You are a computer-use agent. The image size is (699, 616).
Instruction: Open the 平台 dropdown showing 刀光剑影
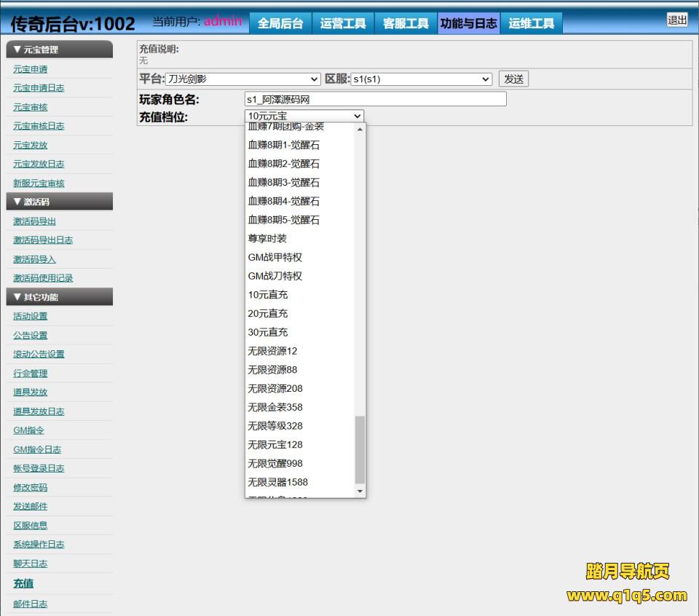(243, 79)
